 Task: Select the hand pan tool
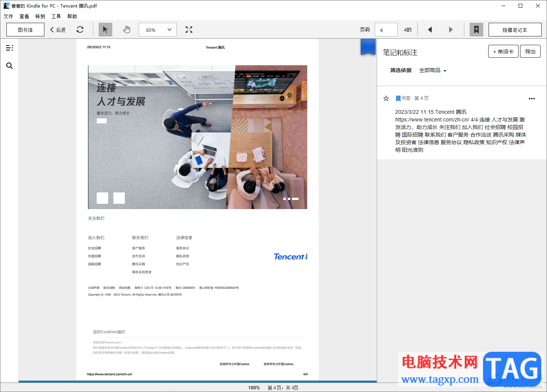(x=127, y=30)
